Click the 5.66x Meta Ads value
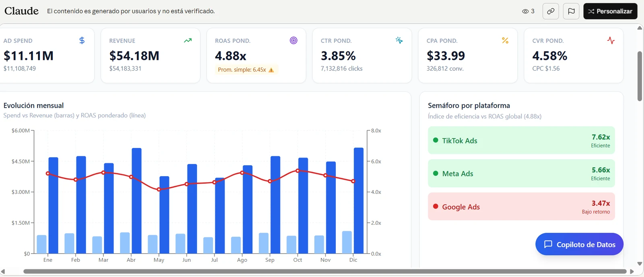Image resolution: width=644 pixels, height=277 pixels. click(601, 170)
